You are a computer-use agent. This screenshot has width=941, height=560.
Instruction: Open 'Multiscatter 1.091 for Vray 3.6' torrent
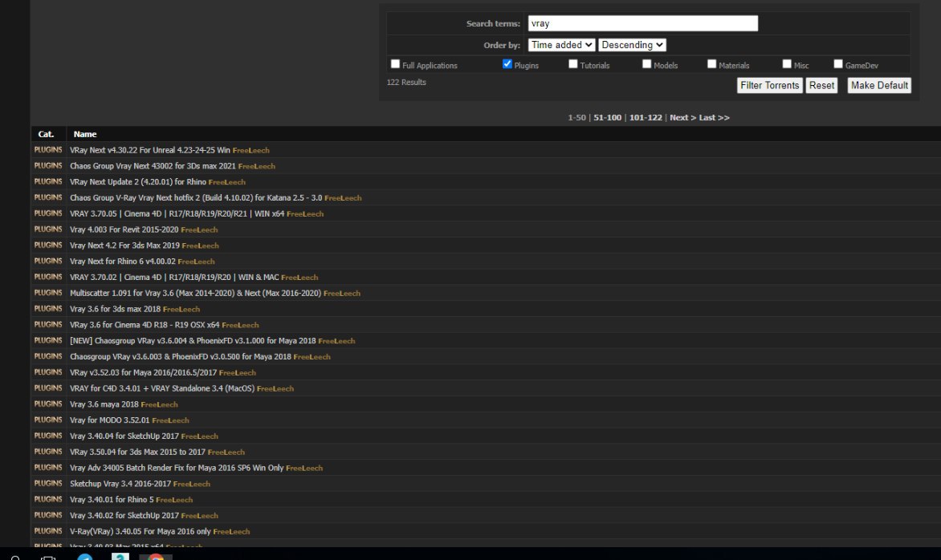pos(196,293)
